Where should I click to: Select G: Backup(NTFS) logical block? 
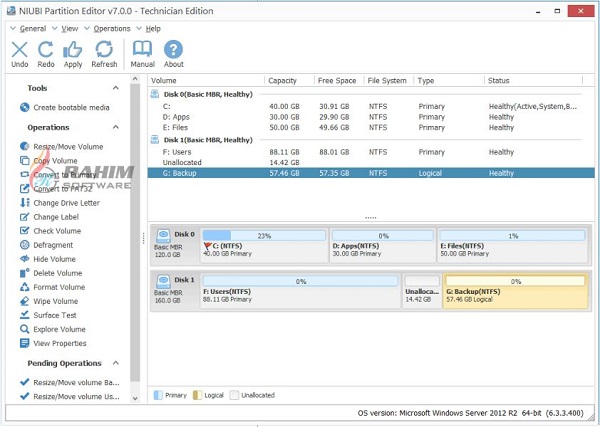tap(515, 291)
